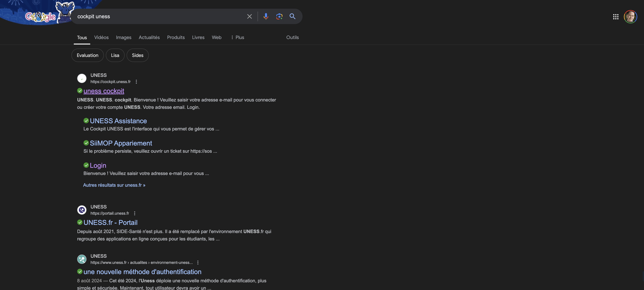Open the Google apps grid
The height and width of the screenshot is (290, 644).
pos(615,17)
